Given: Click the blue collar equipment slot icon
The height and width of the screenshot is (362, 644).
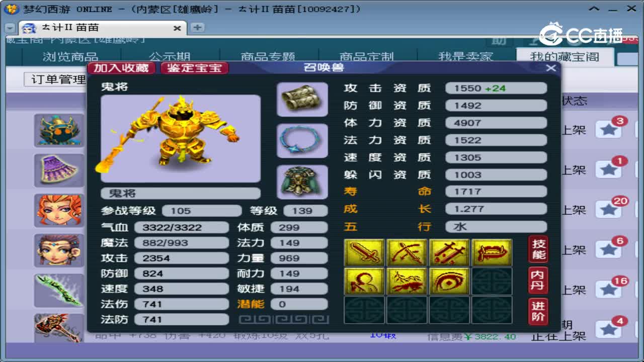Looking at the screenshot, I should coord(302,141).
